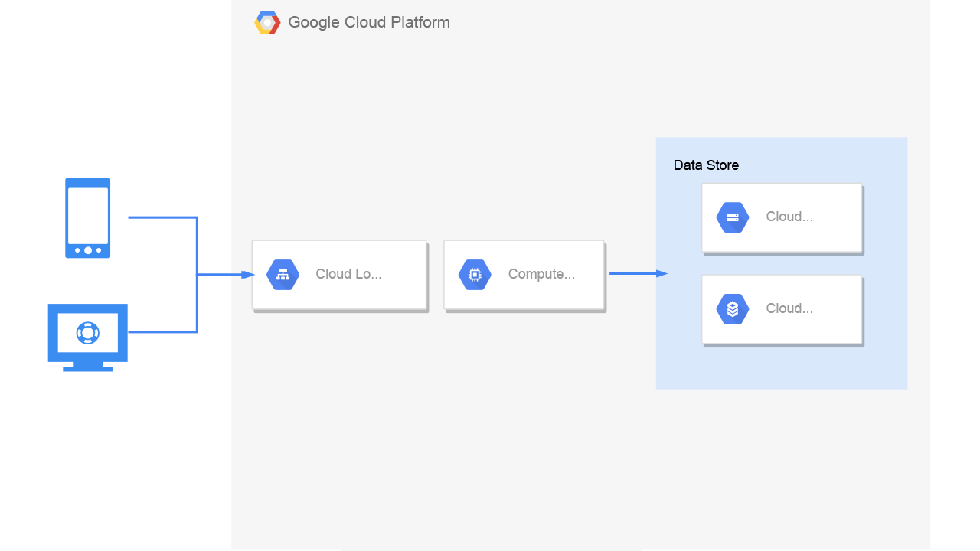Select the 'Cloud Lo...' card label
The height and width of the screenshot is (551, 980).
click(348, 274)
